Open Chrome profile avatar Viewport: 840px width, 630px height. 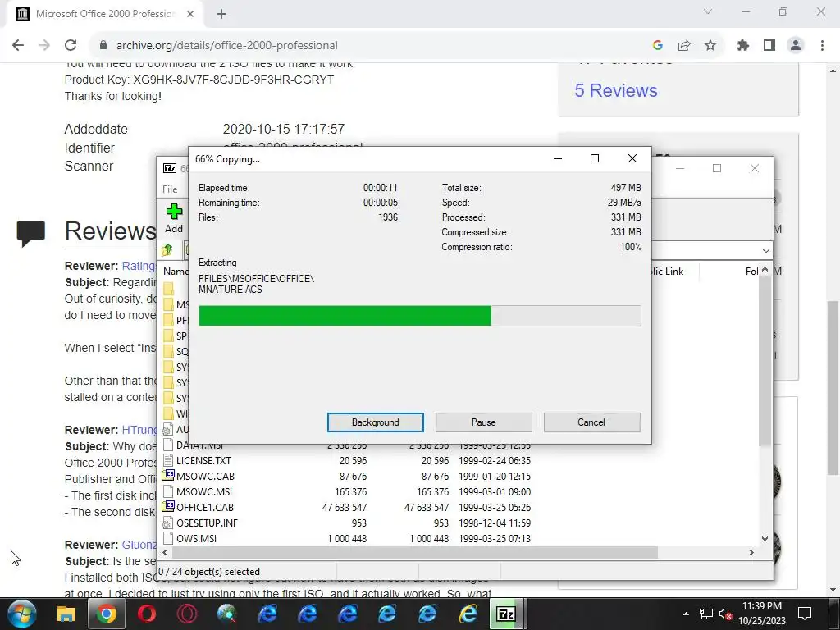[796, 46]
